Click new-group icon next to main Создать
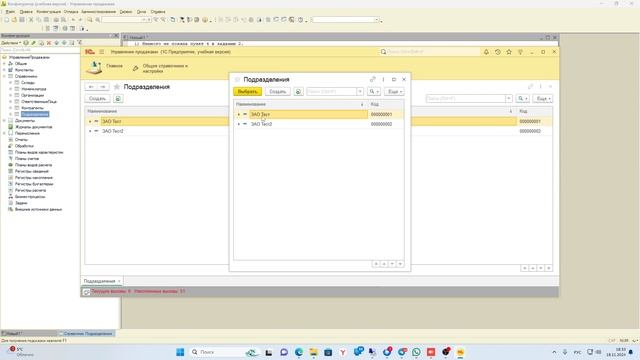The width and height of the screenshot is (640, 360). 118,98
